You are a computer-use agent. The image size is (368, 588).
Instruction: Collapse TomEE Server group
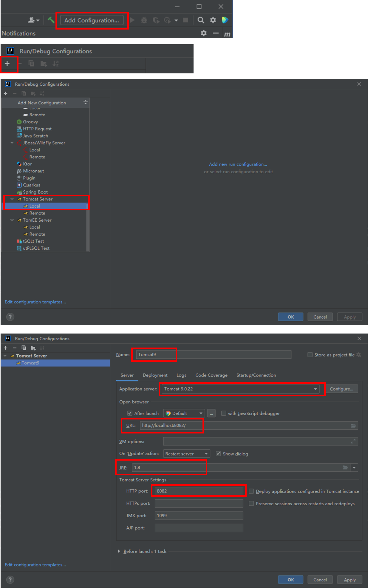coord(12,220)
